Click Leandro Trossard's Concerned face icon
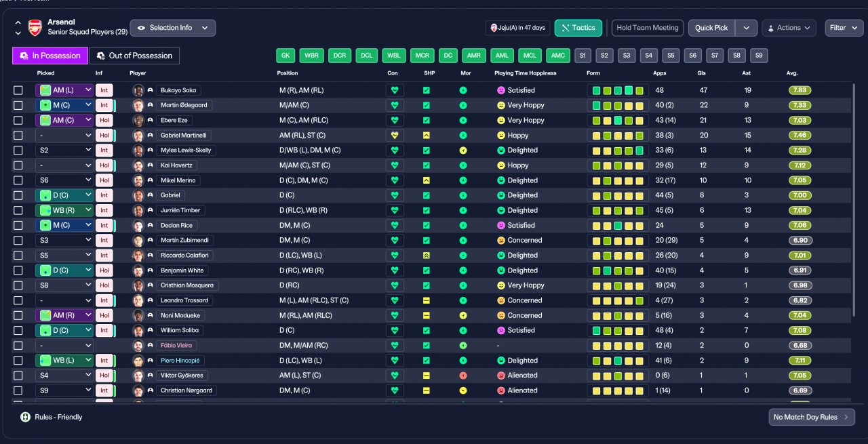The height and width of the screenshot is (444, 868). pos(501,300)
